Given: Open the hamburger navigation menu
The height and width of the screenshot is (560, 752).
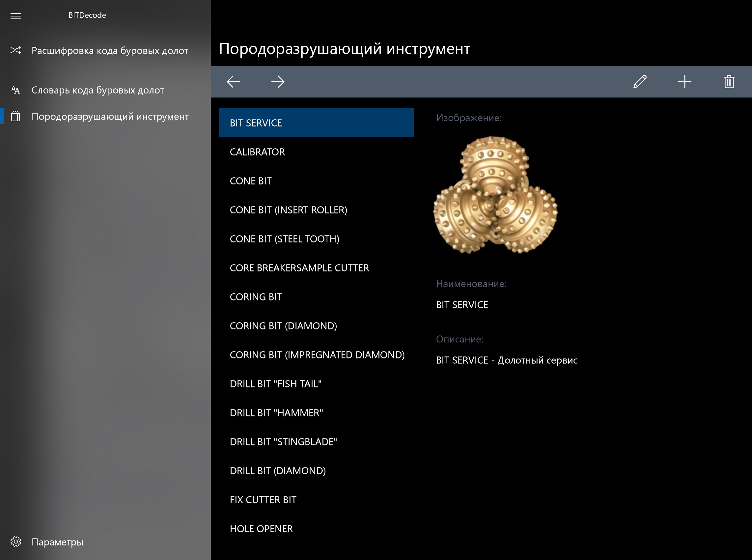Looking at the screenshot, I should coord(15,16).
